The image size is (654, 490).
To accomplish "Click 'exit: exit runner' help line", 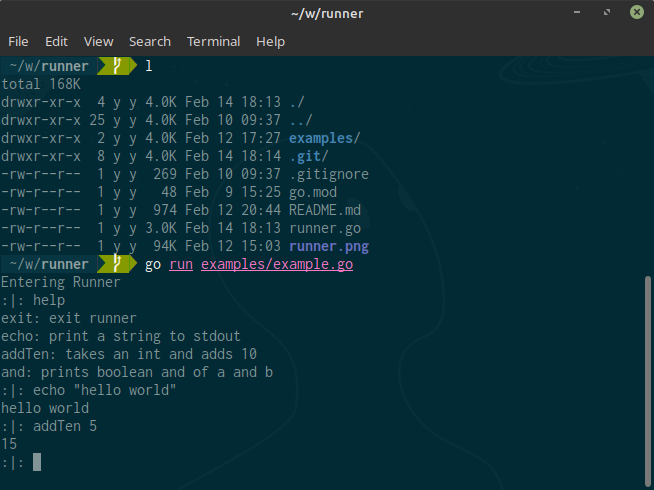I will pyautogui.click(x=69, y=318).
